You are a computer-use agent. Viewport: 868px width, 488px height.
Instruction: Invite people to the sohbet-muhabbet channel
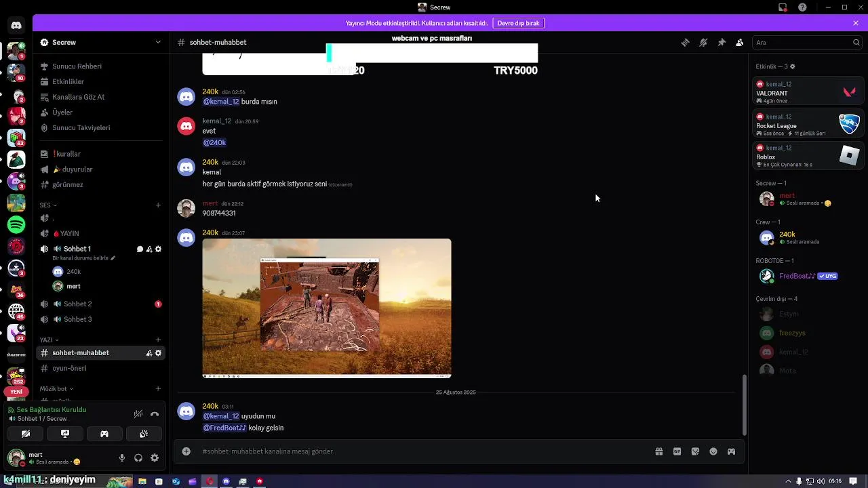tap(149, 353)
